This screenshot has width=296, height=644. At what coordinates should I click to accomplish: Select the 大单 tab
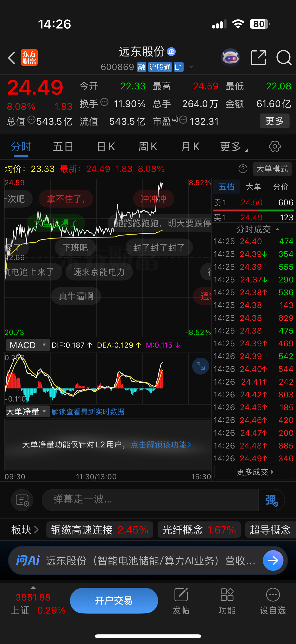coord(253,187)
